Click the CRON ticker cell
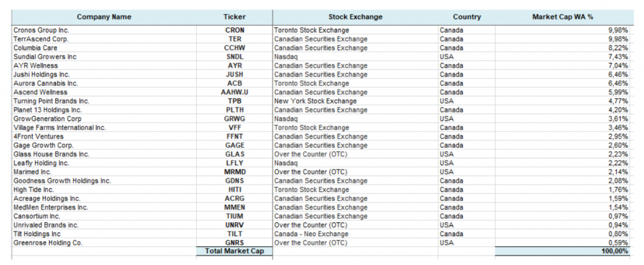Screen dimensions: 644x265 tap(235, 30)
